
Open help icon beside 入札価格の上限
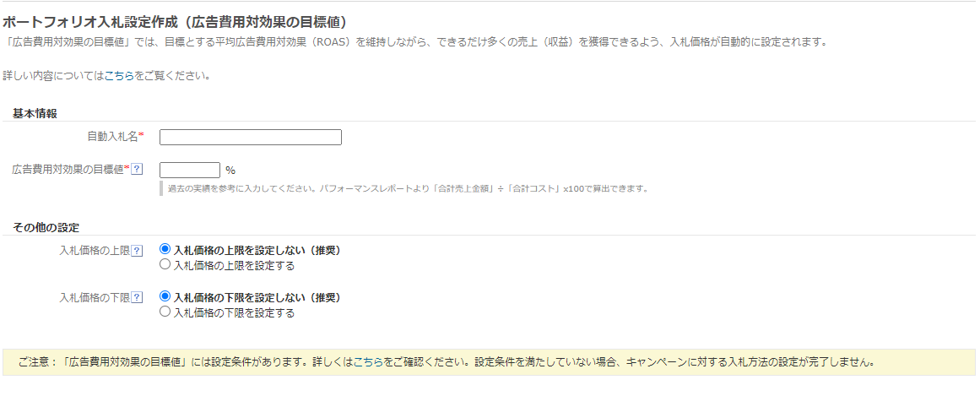[137, 251]
